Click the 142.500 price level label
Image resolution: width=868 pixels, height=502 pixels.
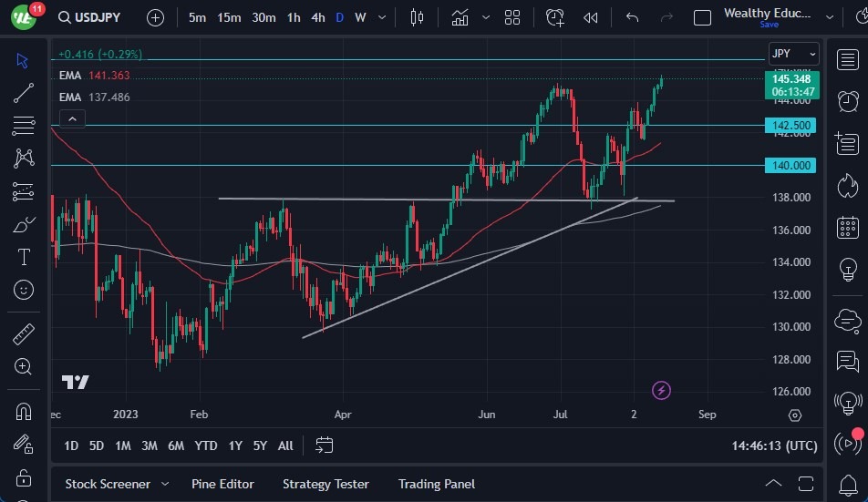point(791,125)
